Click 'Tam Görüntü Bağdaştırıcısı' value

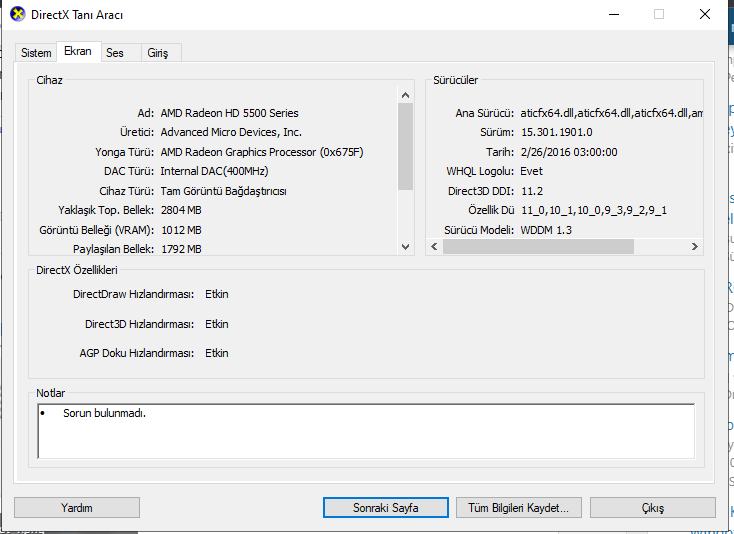tap(223, 191)
